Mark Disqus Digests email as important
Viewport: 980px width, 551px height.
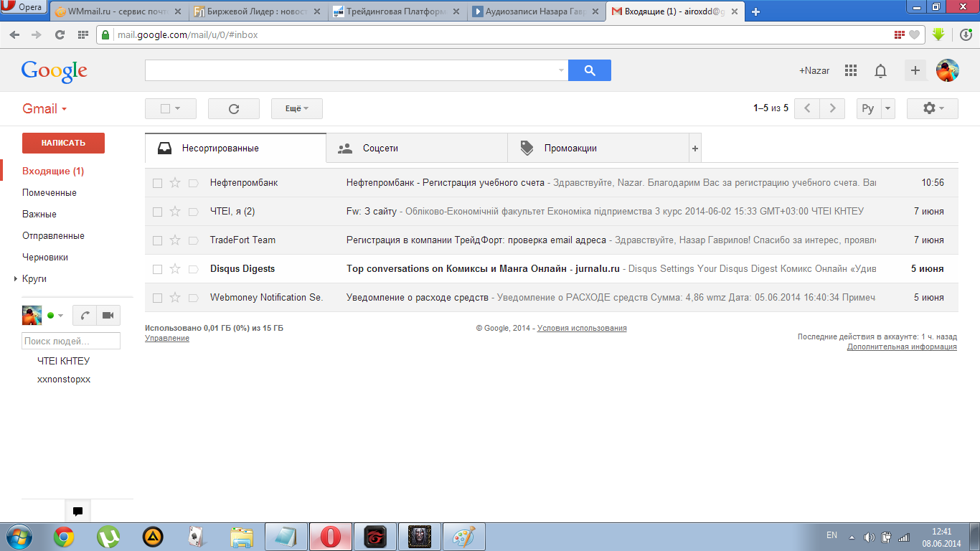point(193,269)
